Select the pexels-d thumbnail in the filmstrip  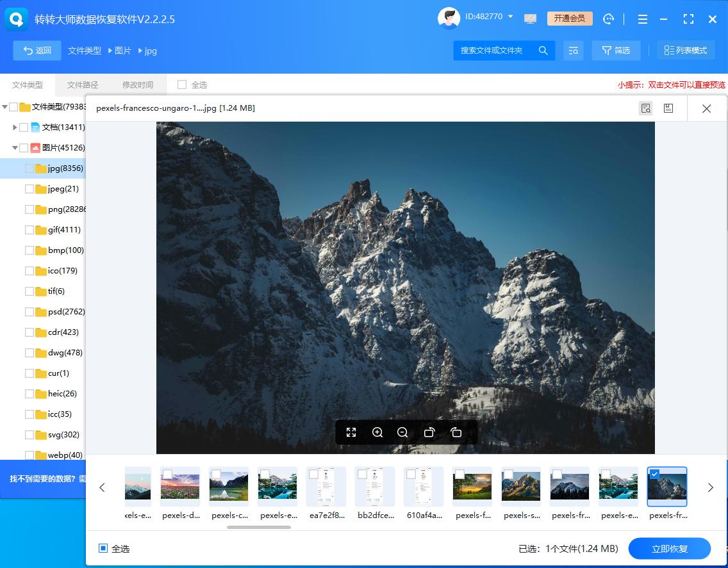[180, 485]
